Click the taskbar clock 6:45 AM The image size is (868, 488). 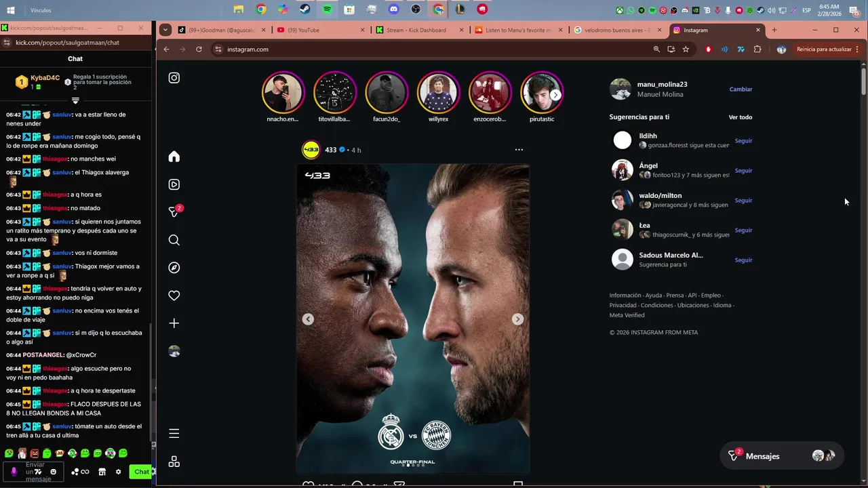tap(829, 10)
